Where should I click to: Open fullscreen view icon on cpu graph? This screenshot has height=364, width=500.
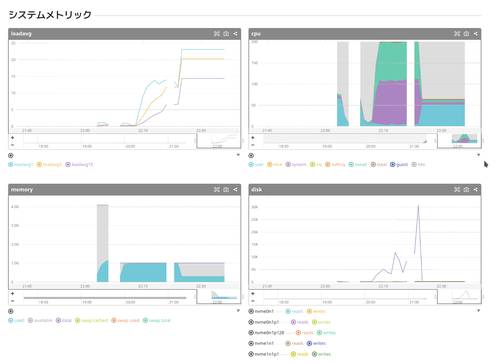click(457, 34)
